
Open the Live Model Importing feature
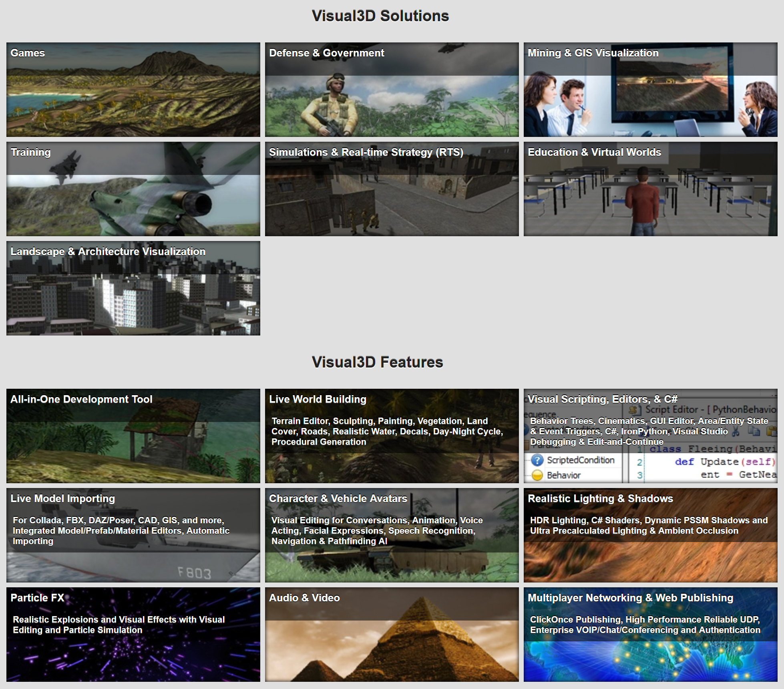click(133, 535)
